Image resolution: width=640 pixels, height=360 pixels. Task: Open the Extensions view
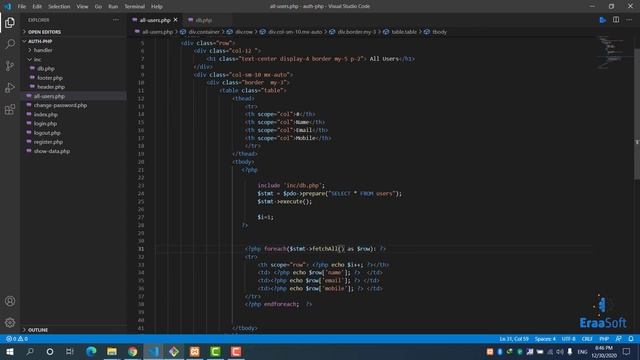10,109
